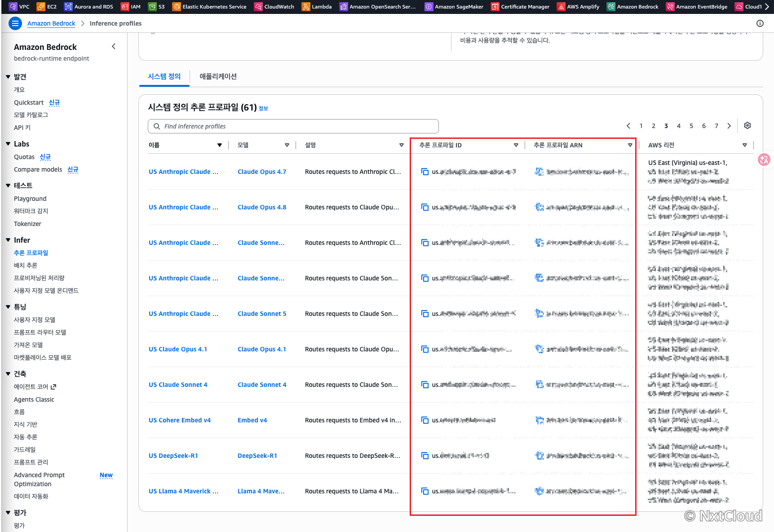
Task: Collapse the 발견 navigation section
Action: point(8,77)
